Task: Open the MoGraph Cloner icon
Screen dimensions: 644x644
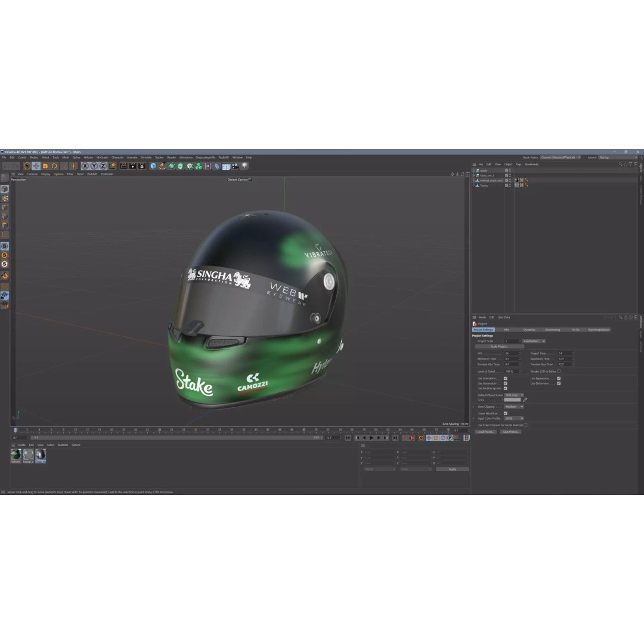Action: coord(199,166)
